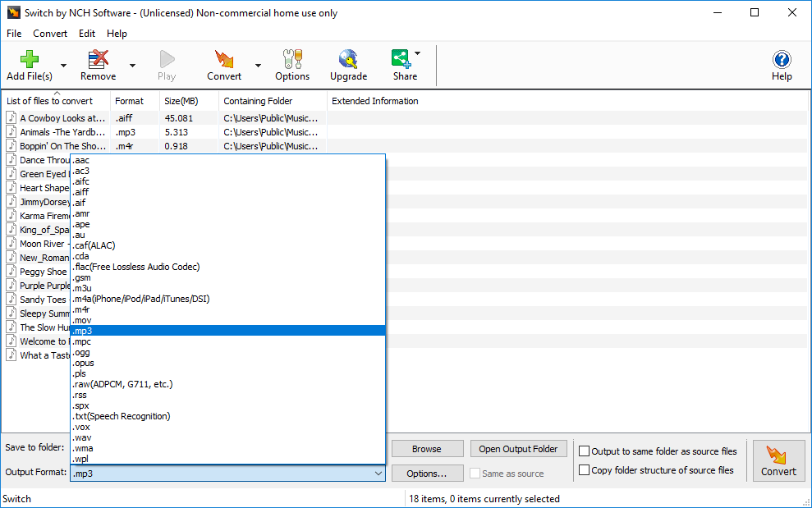Viewport: 812px width, 508px height.
Task: Click the Browse button
Action: [x=427, y=448]
